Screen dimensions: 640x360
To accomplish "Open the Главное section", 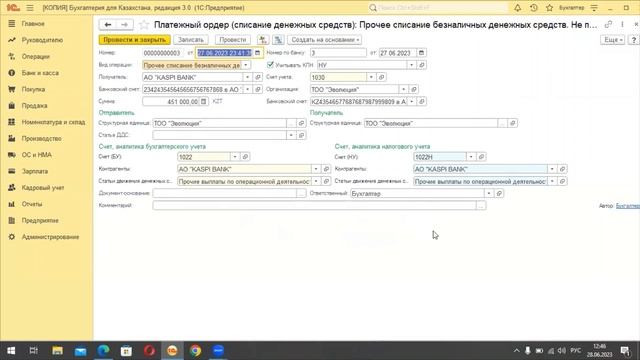I will pyautogui.click(x=33, y=24).
